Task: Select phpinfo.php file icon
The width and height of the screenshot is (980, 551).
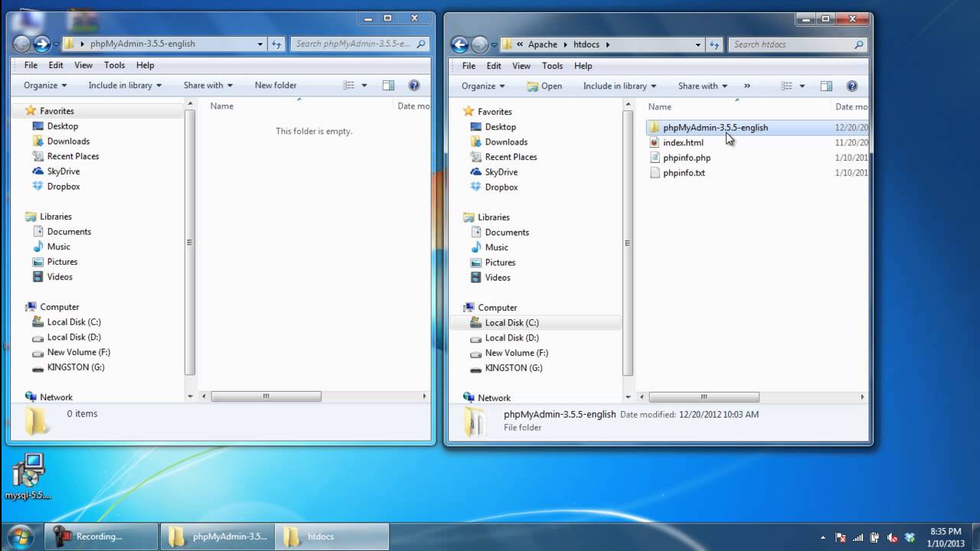Action: (x=654, y=158)
